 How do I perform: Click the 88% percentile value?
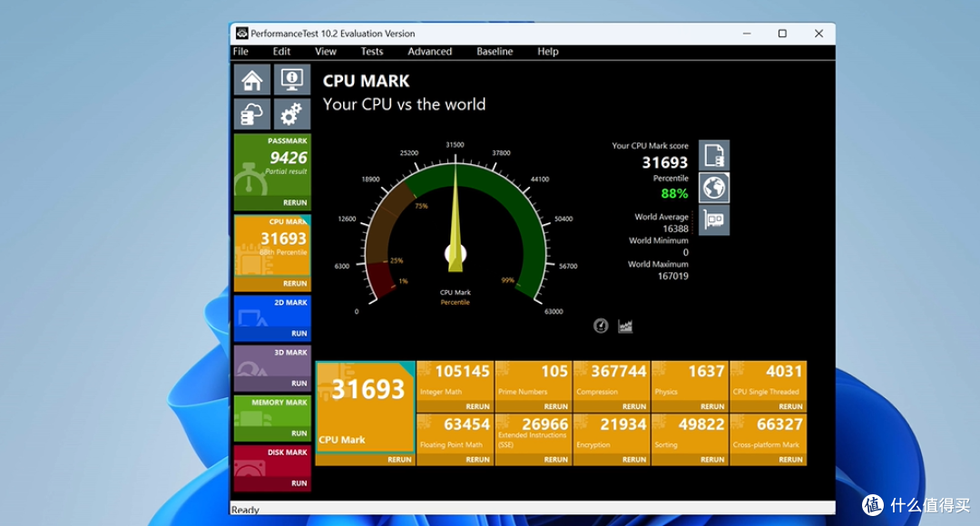674,194
